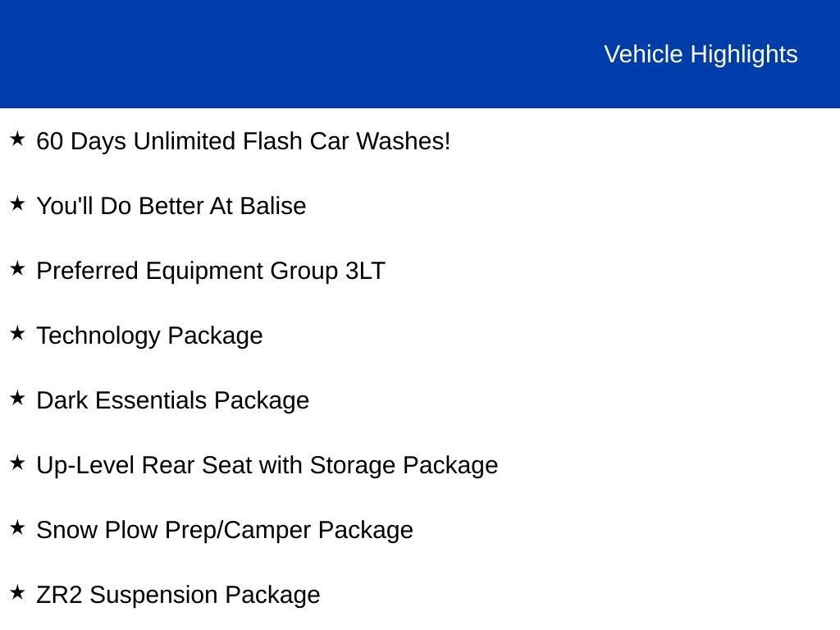Screen dimensions: 840x630
Task: Click Up-Level Rear Seat with Storage Package text
Action: (267, 465)
